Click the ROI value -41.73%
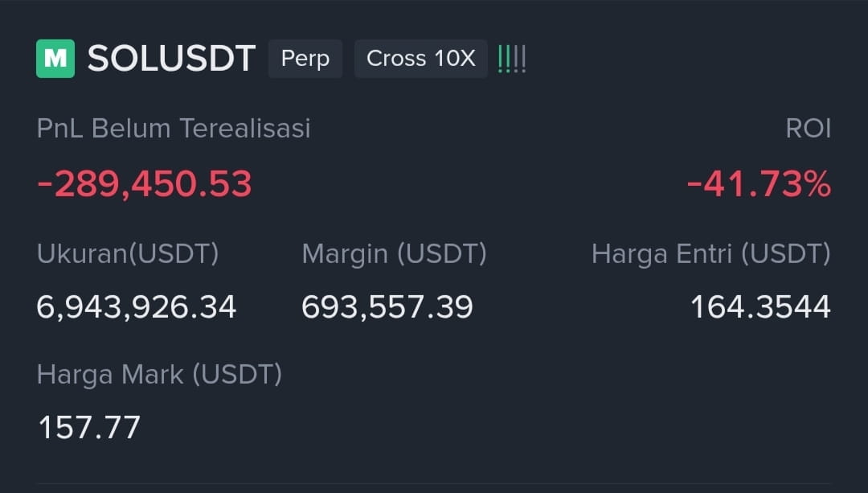Viewport: 868px width, 493px height. click(x=759, y=184)
